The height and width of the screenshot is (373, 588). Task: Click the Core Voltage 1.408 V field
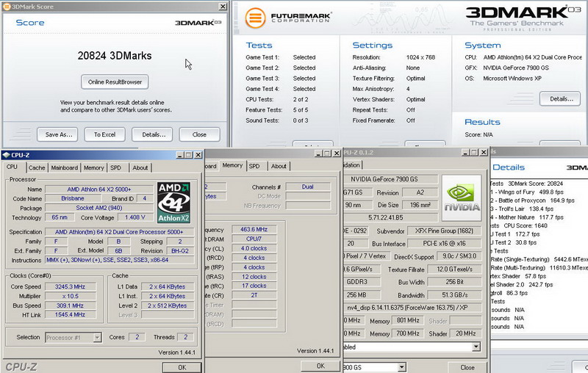[135, 217]
